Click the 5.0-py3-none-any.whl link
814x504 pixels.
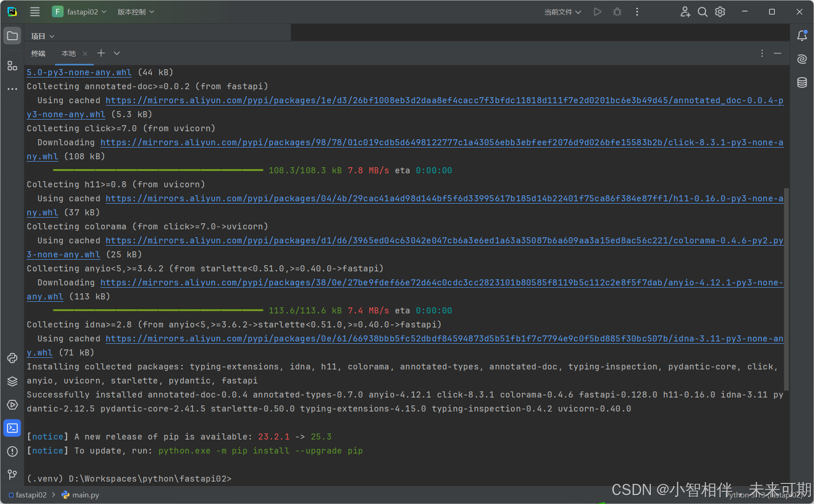(79, 72)
